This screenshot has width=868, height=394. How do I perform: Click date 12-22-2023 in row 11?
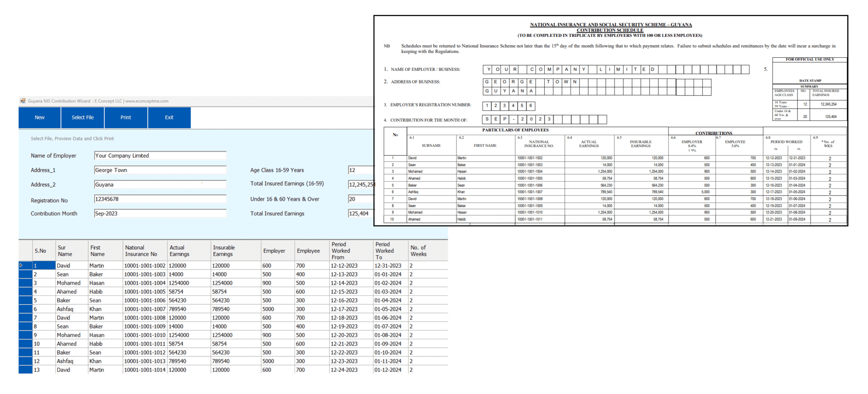click(x=351, y=352)
